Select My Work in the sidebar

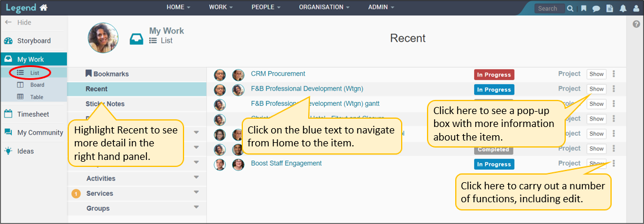click(x=34, y=59)
